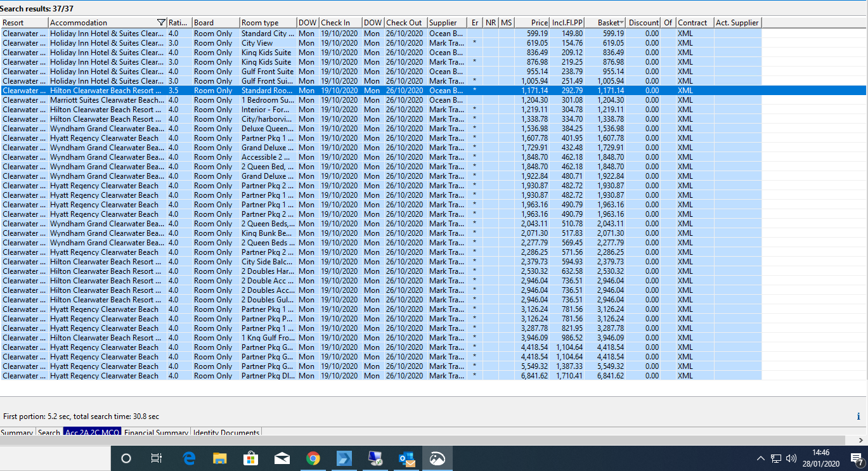Image resolution: width=868 pixels, height=471 pixels.
Task: Click the Interior - For... room type cell
Action: coord(268,110)
